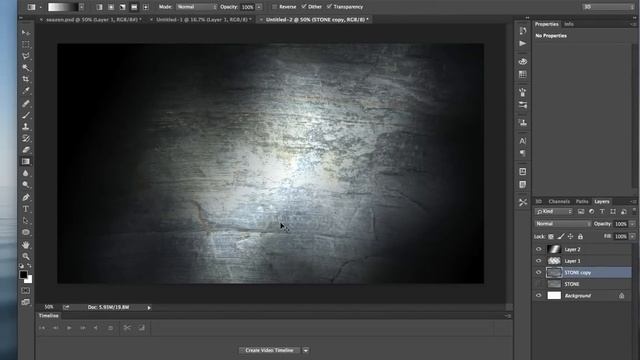
Task: Click the foreground color swatch
Action: pyautogui.click(x=23, y=275)
